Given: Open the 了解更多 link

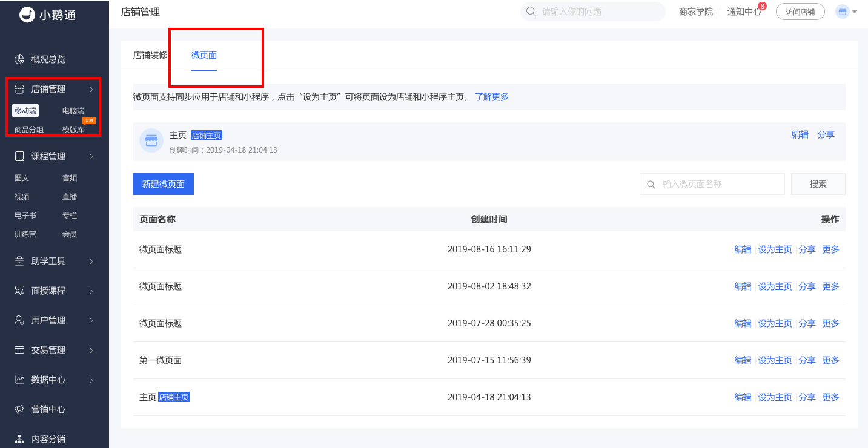Looking at the screenshot, I should (x=492, y=97).
